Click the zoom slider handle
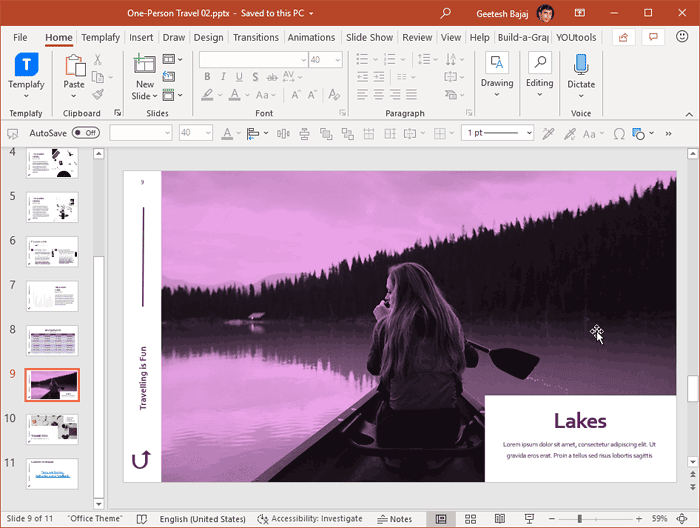Image resolution: width=700 pixels, height=528 pixels. pos(579,519)
